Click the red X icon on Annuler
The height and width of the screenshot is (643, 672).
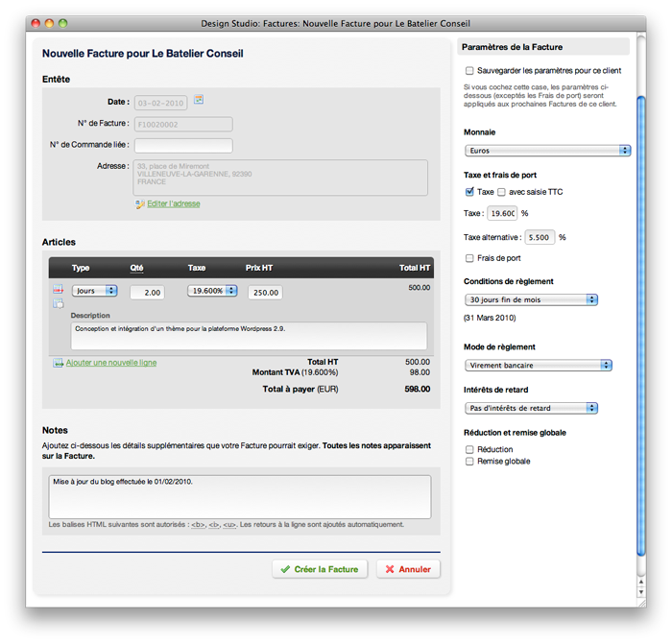point(390,569)
